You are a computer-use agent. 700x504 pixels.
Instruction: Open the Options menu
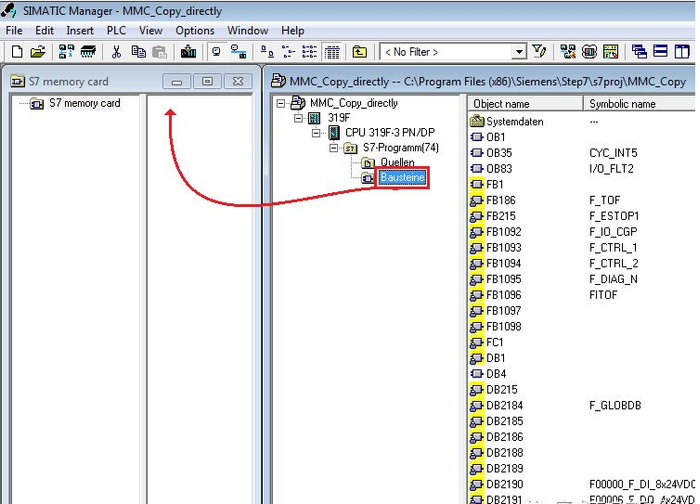click(x=195, y=31)
